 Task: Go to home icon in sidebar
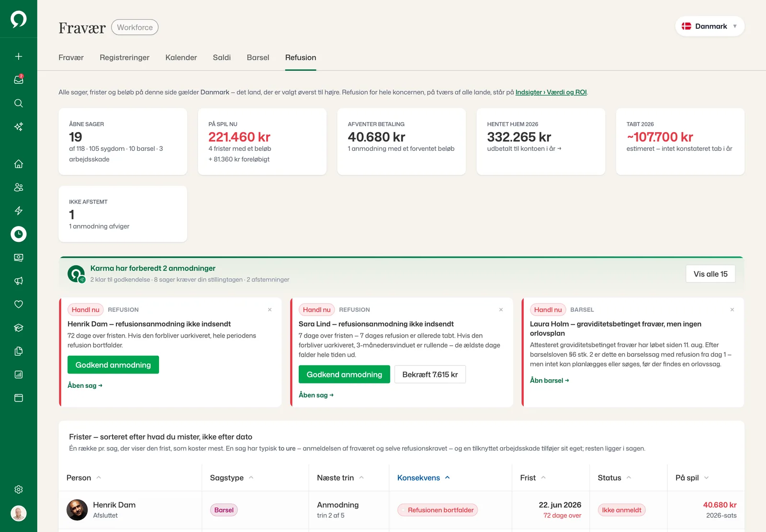19,164
